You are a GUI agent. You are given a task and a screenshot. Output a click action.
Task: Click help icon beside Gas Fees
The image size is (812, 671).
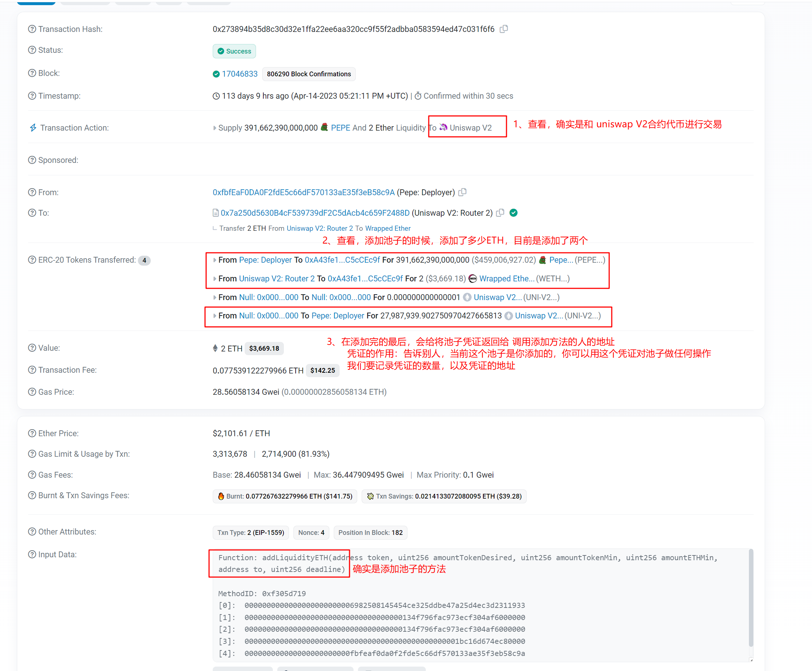pos(32,475)
